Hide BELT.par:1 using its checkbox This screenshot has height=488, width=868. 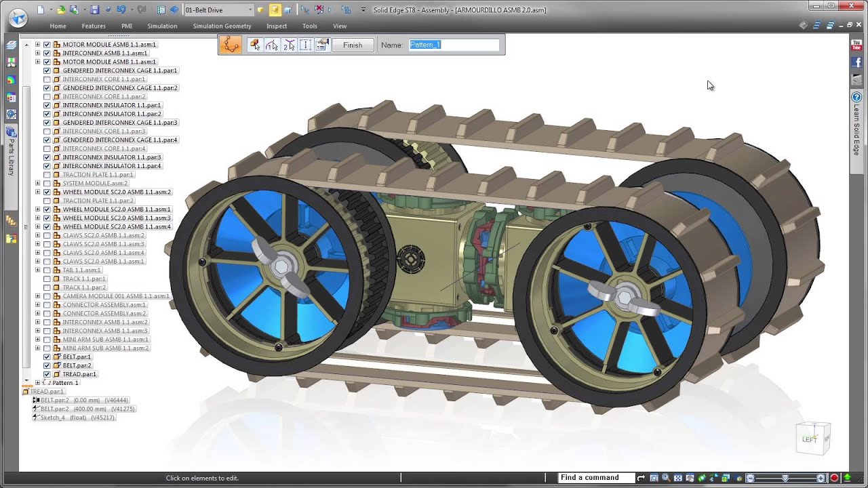coord(47,357)
